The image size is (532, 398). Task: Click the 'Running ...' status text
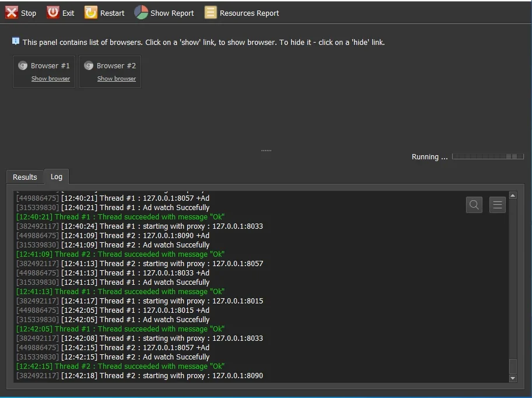tap(429, 157)
